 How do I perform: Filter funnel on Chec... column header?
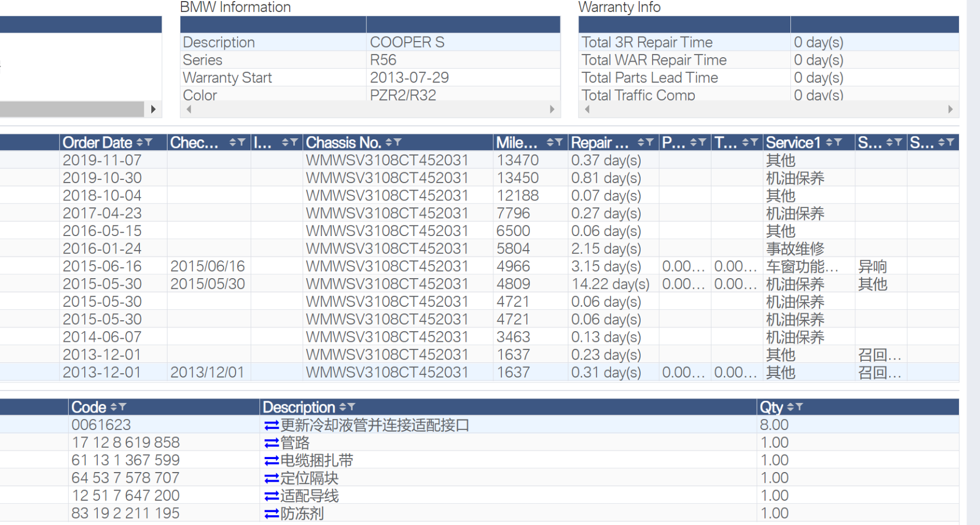tap(241, 143)
